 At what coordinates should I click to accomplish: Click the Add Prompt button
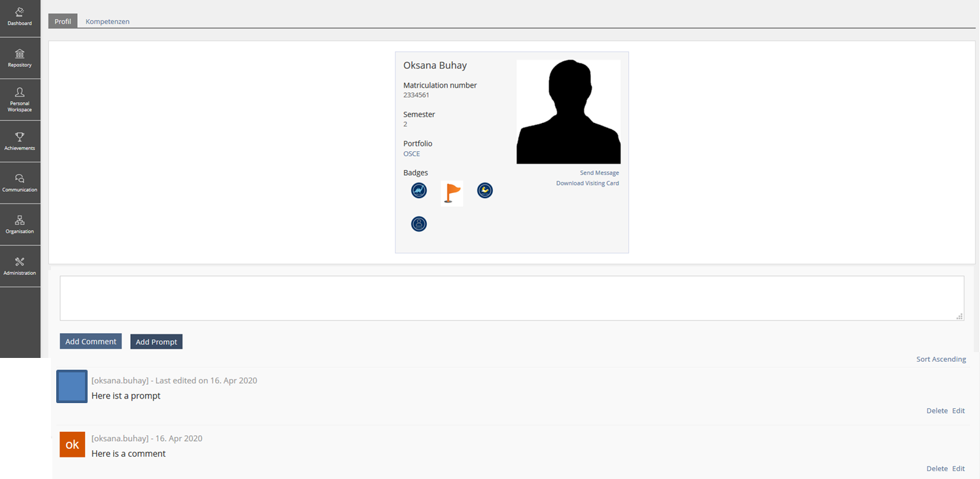(156, 342)
